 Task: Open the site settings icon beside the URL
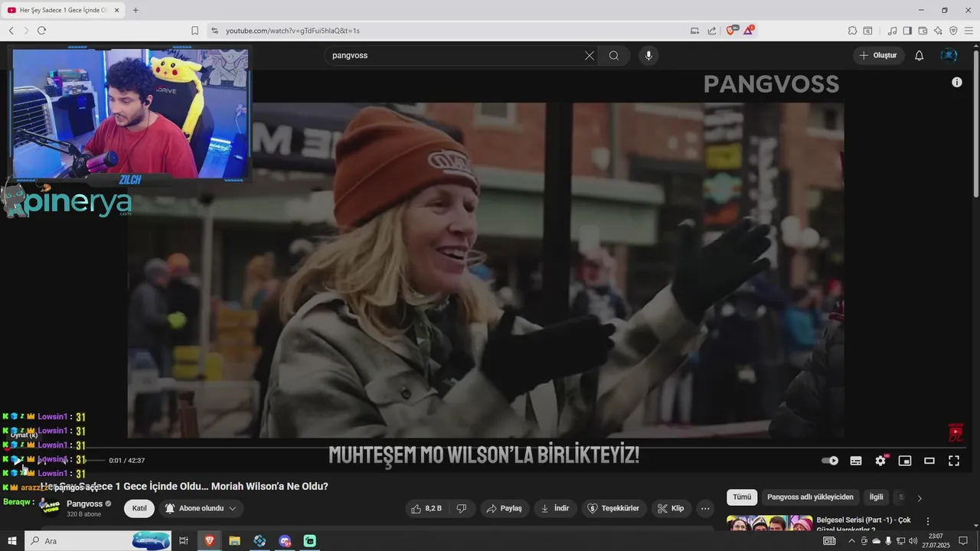214,31
